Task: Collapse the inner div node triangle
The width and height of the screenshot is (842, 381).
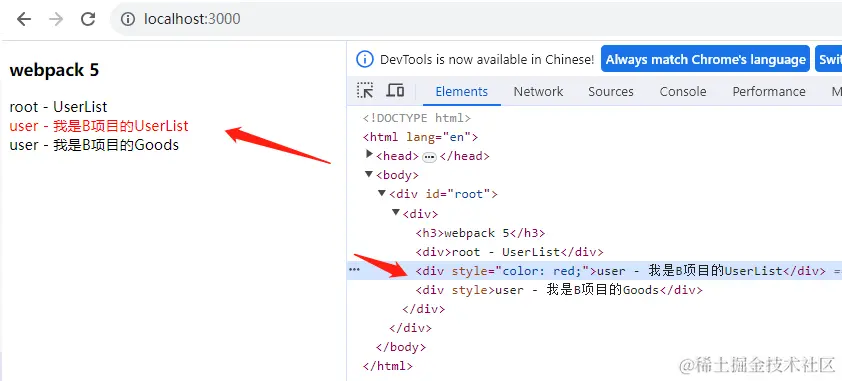Action: click(x=395, y=213)
